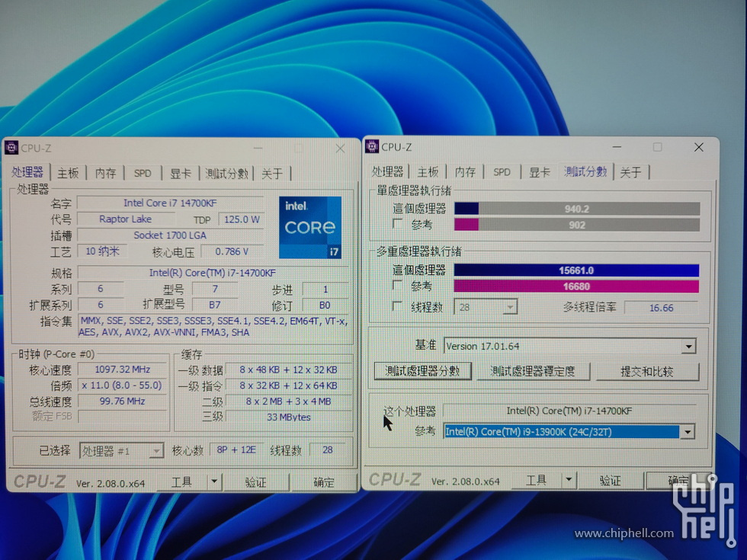Click multi-thread score bar 15661.0
Screen dimensions: 747x560
576,270
